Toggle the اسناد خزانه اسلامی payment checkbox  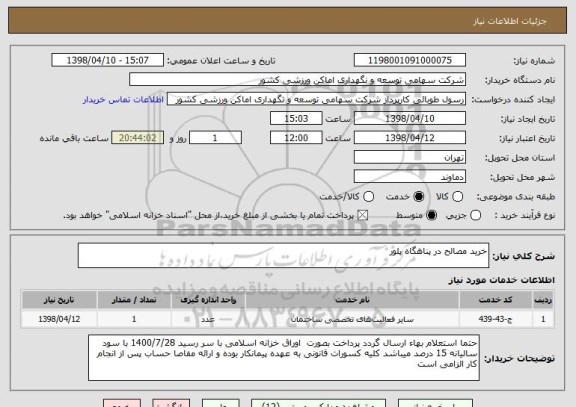[363, 216]
